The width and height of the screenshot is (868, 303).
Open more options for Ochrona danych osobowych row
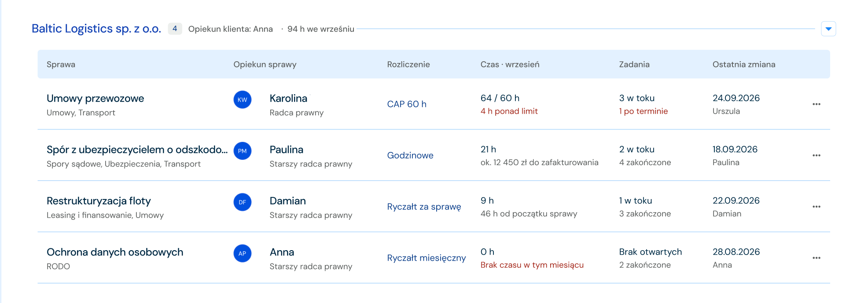817,258
